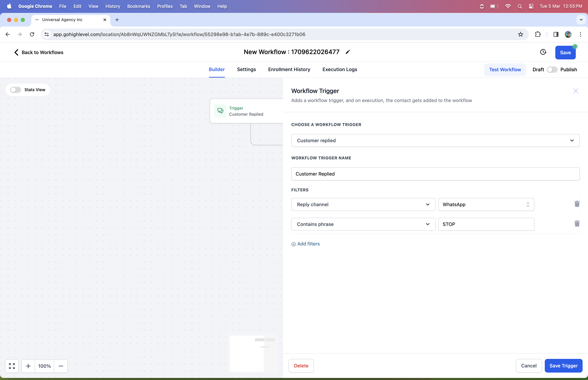Open the version history clock icon
588x380 pixels.
coord(543,52)
